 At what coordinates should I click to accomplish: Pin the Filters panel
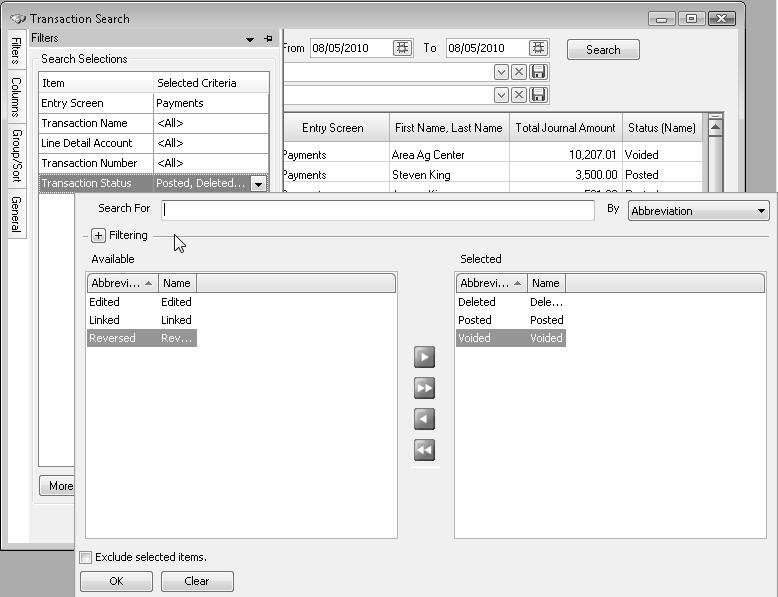268,39
